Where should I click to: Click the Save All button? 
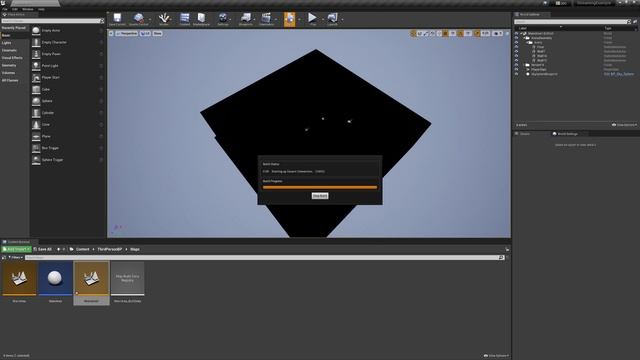pyautogui.click(x=42, y=249)
